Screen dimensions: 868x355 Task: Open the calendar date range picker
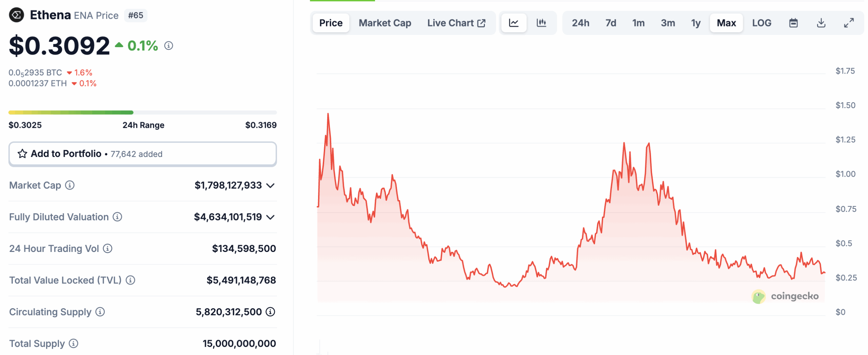[793, 23]
